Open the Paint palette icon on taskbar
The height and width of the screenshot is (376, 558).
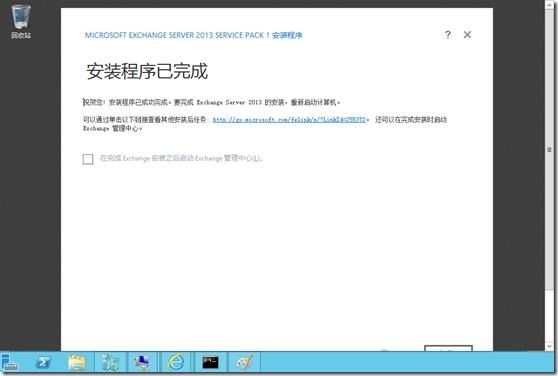tap(245, 362)
